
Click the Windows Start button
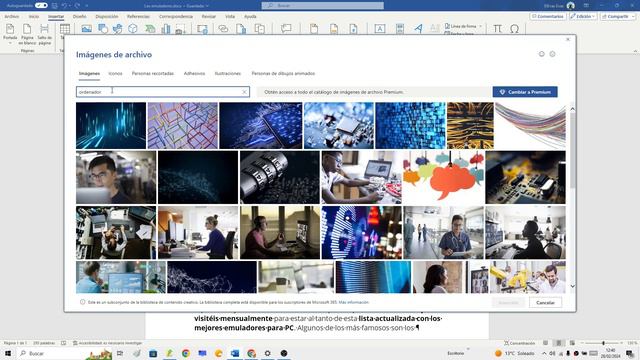click(x=8, y=353)
